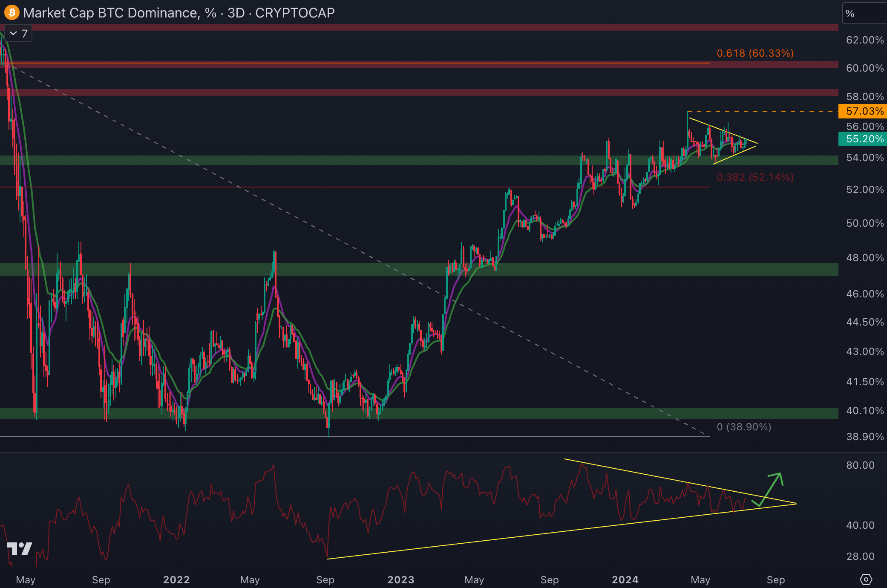This screenshot has width=887, height=588.
Task: Click the orange 57.03% price label
Action: tap(863, 111)
